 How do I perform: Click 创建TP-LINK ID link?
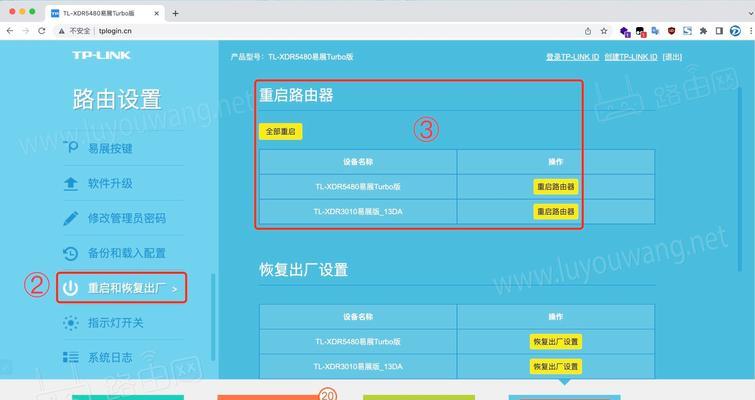point(631,57)
